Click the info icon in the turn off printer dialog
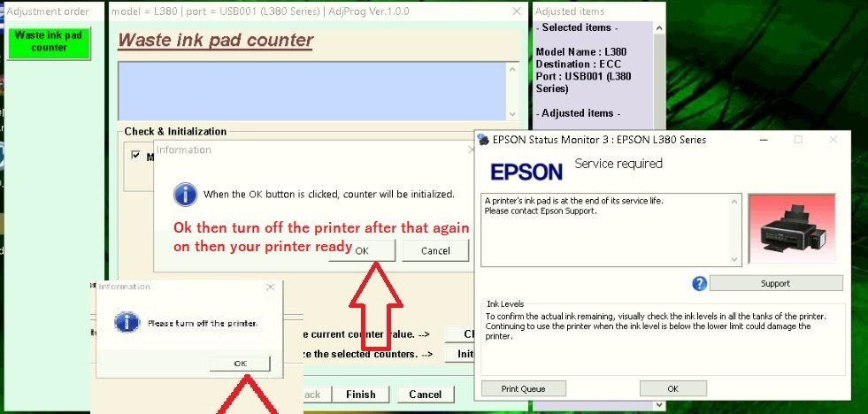The image size is (868, 414). point(127,322)
